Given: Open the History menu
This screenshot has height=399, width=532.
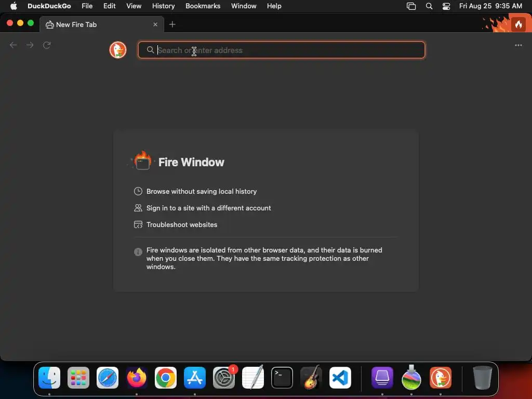Looking at the screenshot, I should coord(164,6).
